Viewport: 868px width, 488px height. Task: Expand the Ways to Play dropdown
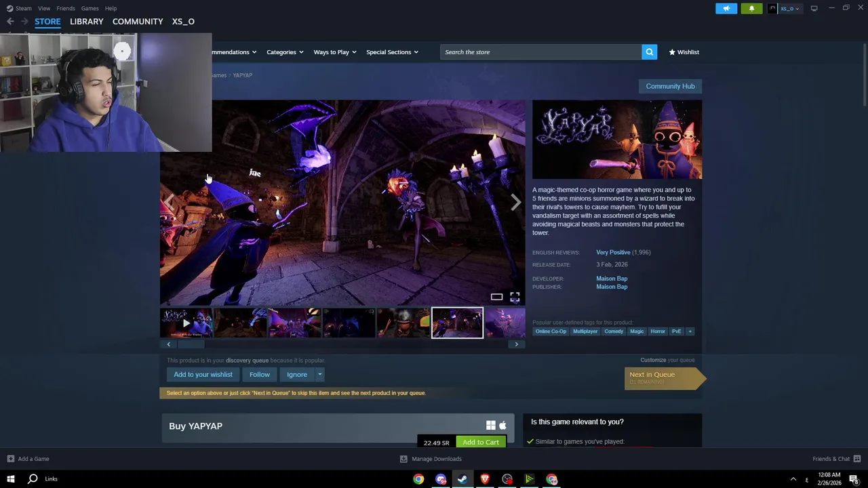(x=335, y=52)
